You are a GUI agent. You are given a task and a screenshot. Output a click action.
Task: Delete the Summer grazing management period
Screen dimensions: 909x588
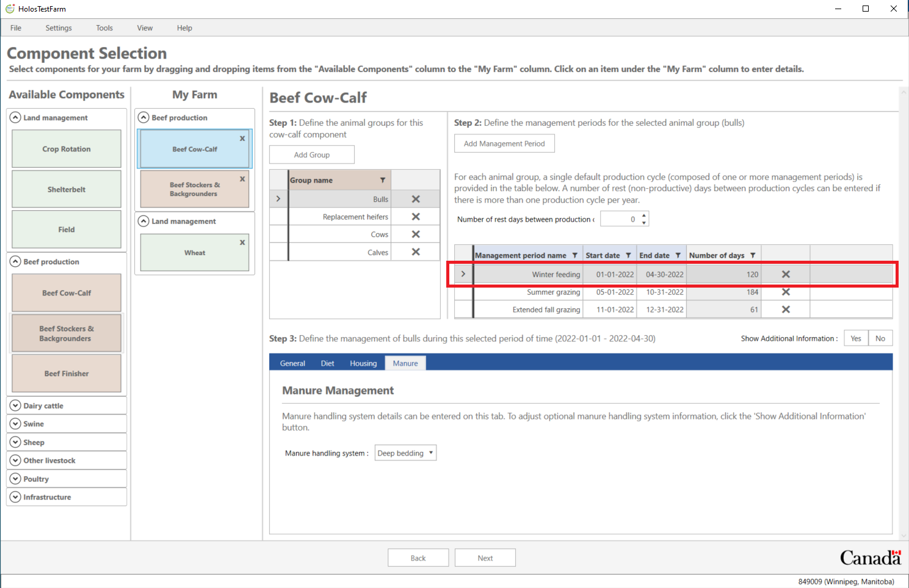click(x=786, y=292)
